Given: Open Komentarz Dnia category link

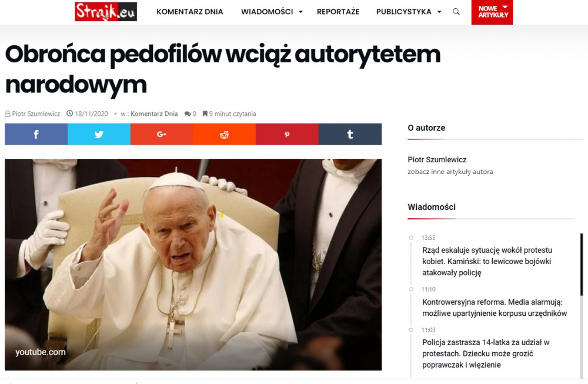Looking at the screenshot, I should click(x=154, y=113).
